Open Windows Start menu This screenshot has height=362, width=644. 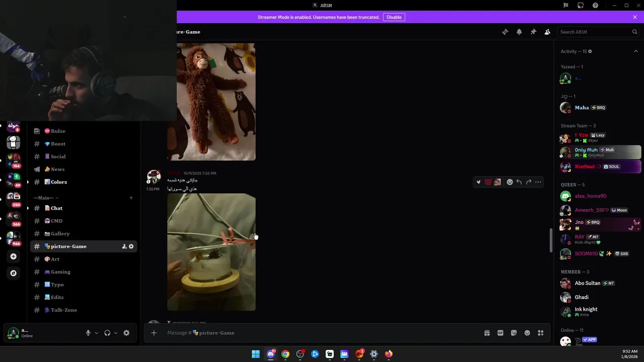coord(256,354)
